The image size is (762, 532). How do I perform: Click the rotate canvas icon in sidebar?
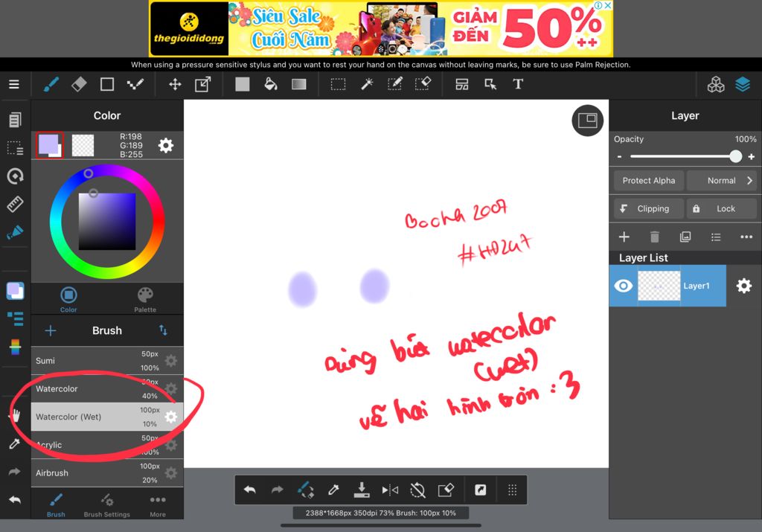tap(15, 176)
